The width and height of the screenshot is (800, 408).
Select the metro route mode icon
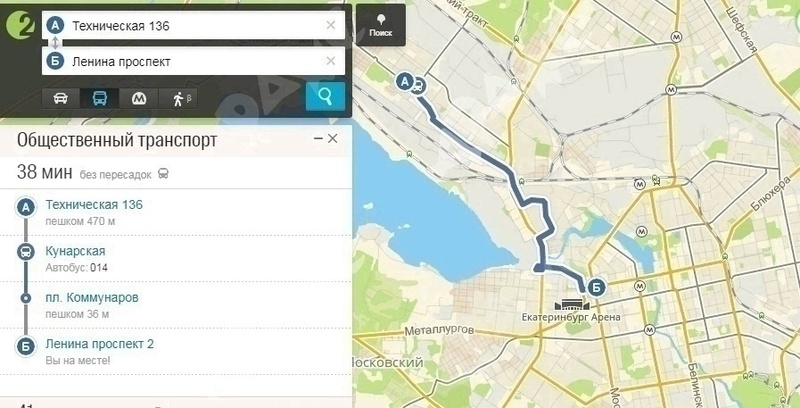point(139,98)
